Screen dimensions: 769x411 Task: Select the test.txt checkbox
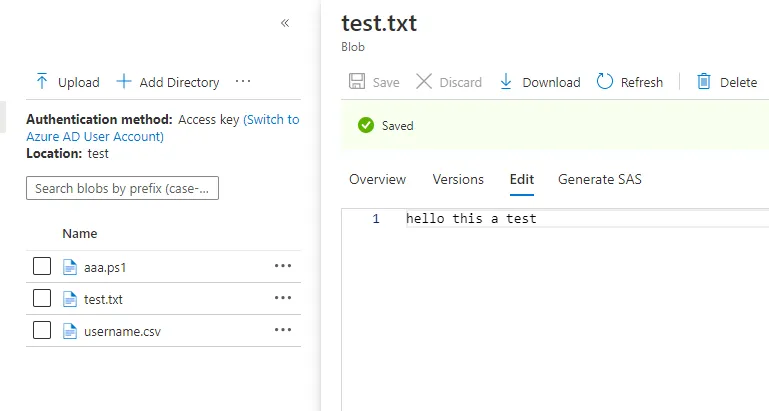(42, 299)
